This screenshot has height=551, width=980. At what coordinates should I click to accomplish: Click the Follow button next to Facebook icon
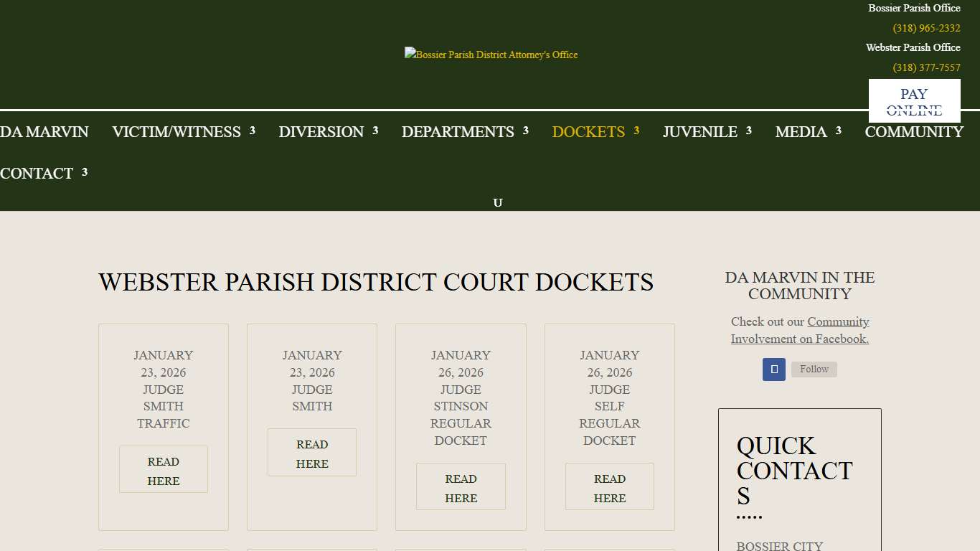click(814, 369)
